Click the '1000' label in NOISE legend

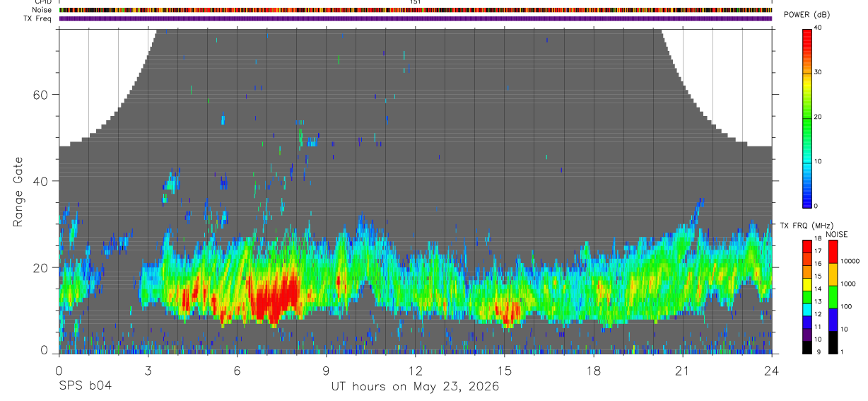point(848,284)
